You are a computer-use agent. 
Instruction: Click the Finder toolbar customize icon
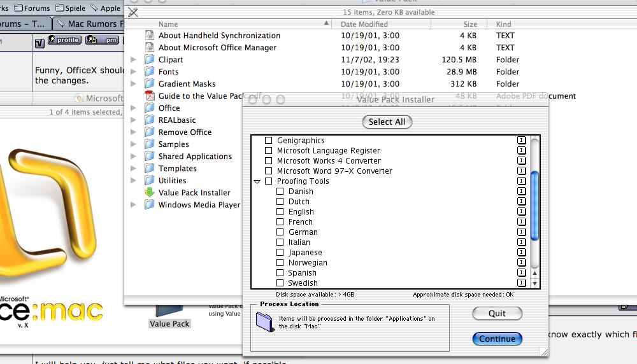(133, 13)
